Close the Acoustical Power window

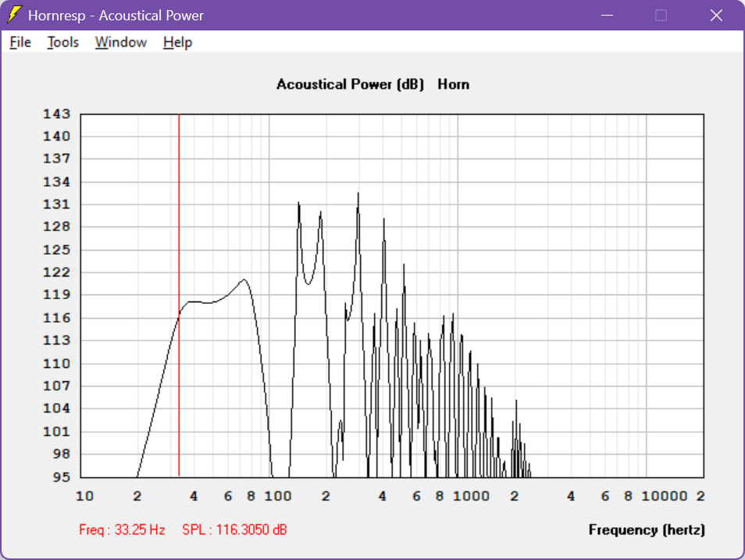(x=716, y=15)
